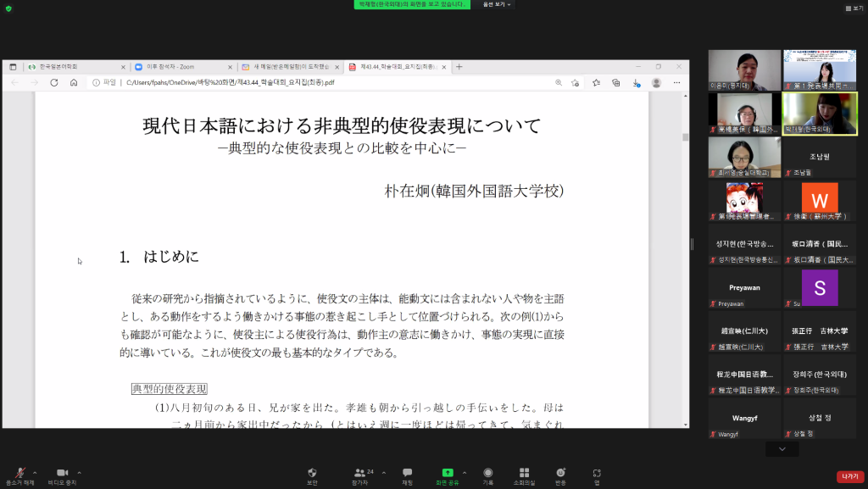The width and height of the screenshot is (868, 489).
Task: Go to browser home page icon
Action: [x=74, y=82]
